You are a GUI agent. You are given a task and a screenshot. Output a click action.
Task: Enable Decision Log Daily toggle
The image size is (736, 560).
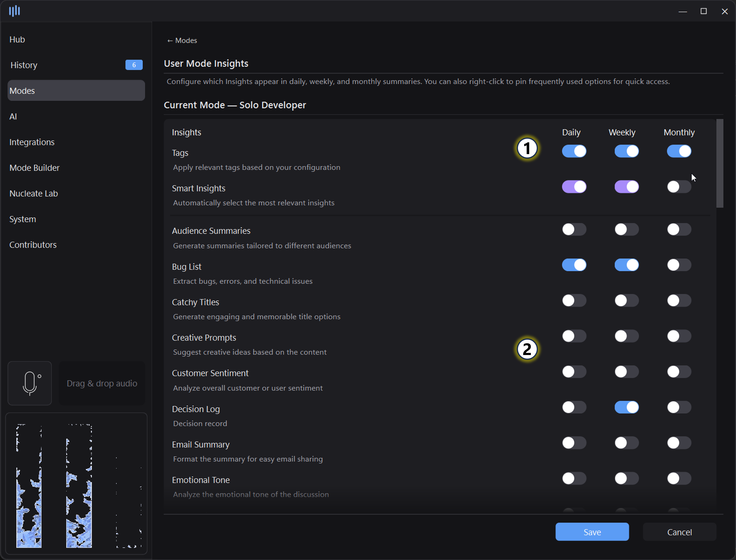coord(574,407)
